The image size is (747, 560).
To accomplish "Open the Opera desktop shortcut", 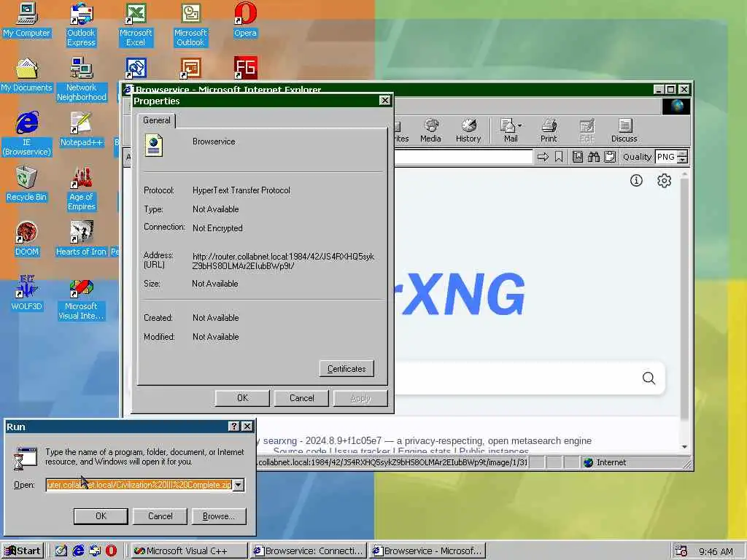I will 245,20.
